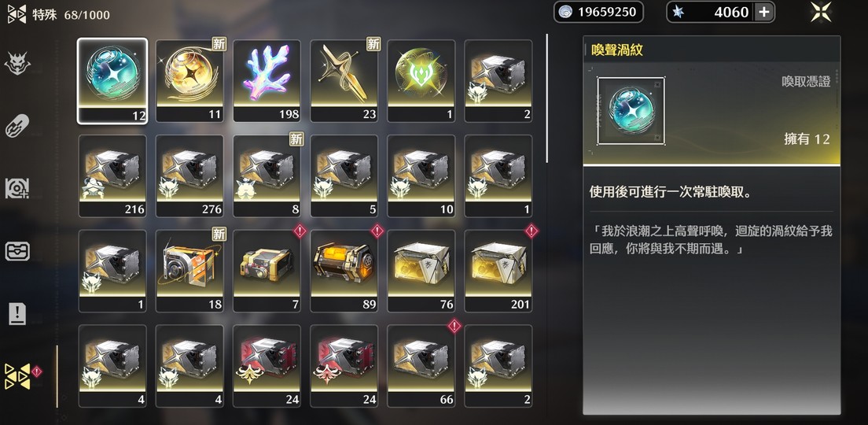Select the golden sword item with count 23
Screen dimensions: 868x425
click(344, 80)
